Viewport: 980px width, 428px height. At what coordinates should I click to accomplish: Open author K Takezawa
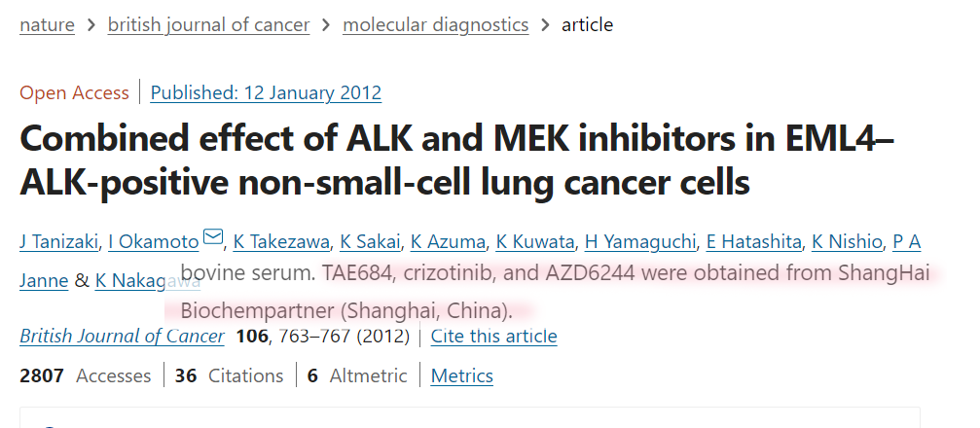[x=281, y=242]
